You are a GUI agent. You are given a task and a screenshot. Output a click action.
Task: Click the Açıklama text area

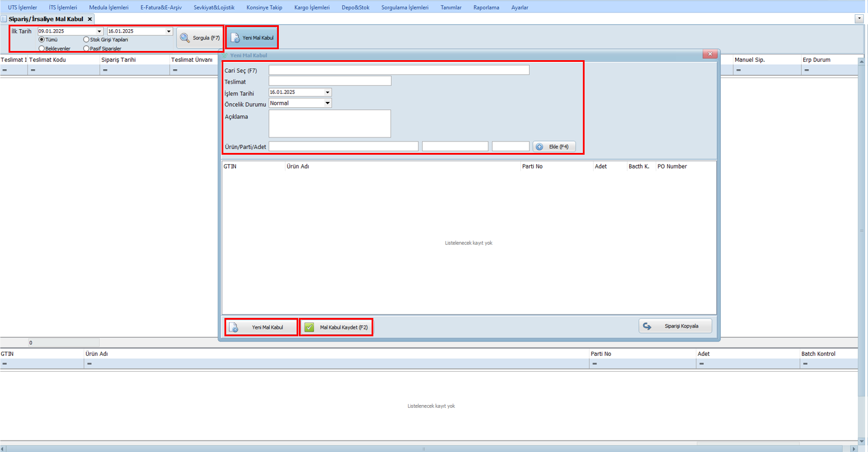coord(330,124)
